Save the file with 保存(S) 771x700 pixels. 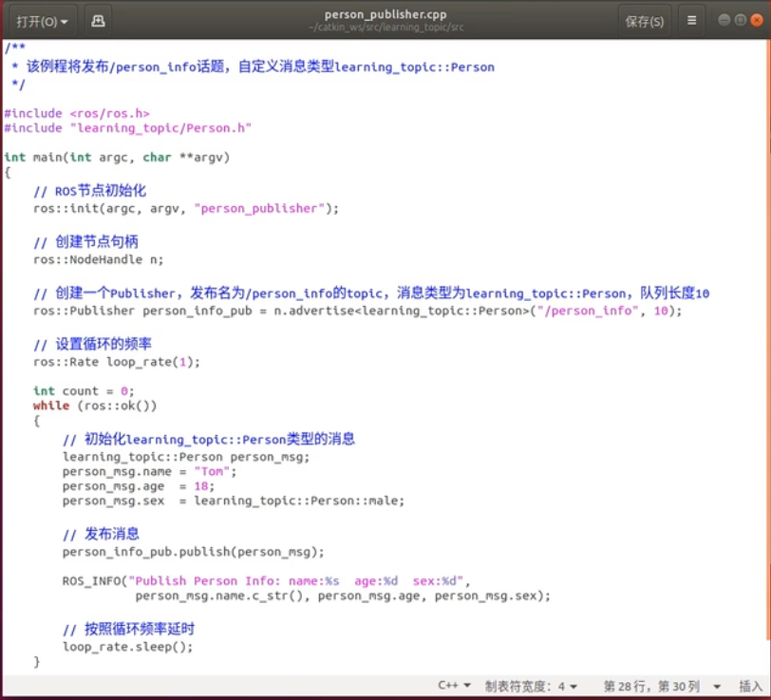tap(644, 21)
